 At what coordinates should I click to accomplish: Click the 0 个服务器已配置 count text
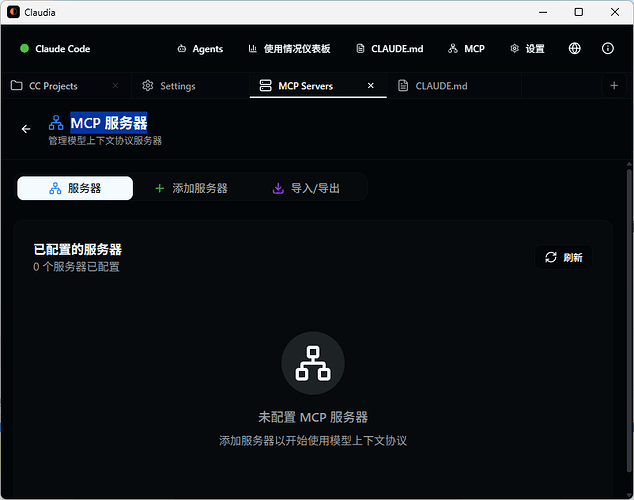tap(76, 267)
